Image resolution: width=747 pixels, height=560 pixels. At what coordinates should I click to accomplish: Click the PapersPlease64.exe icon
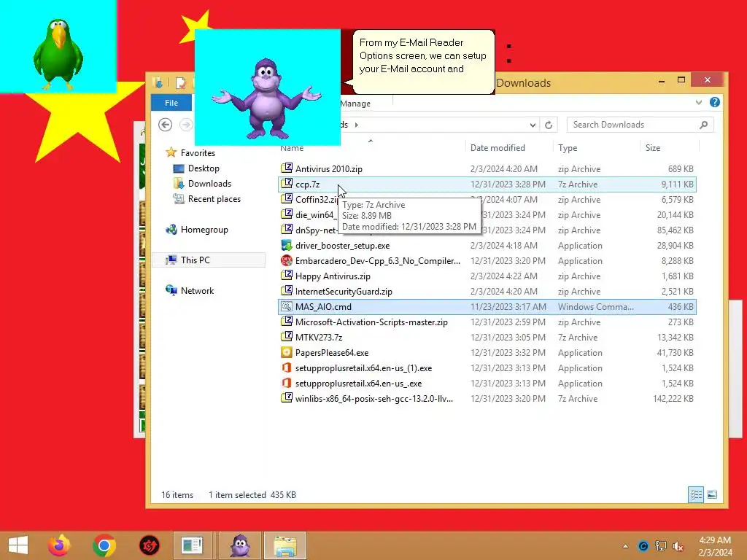point(286,352)
